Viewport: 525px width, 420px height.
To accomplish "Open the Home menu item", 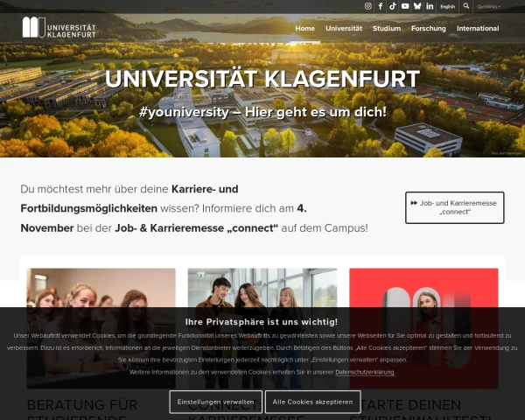I will 305,29.
